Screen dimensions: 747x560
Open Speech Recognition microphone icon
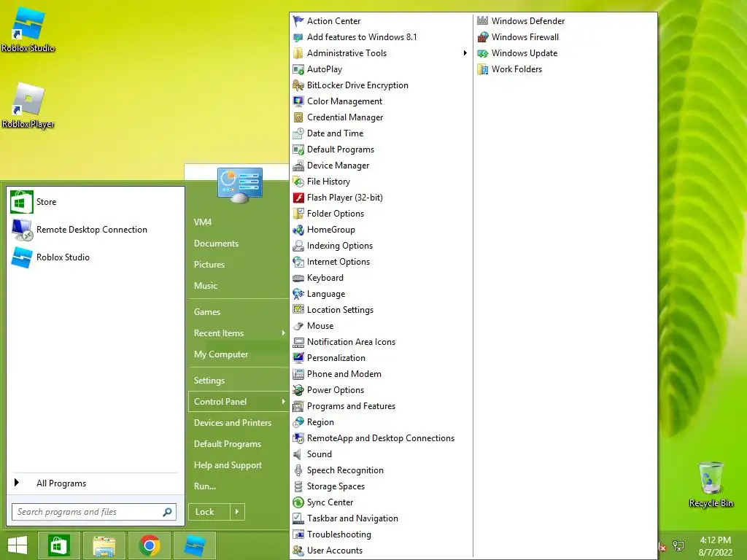pyautogui.click(x=298, y=470)
